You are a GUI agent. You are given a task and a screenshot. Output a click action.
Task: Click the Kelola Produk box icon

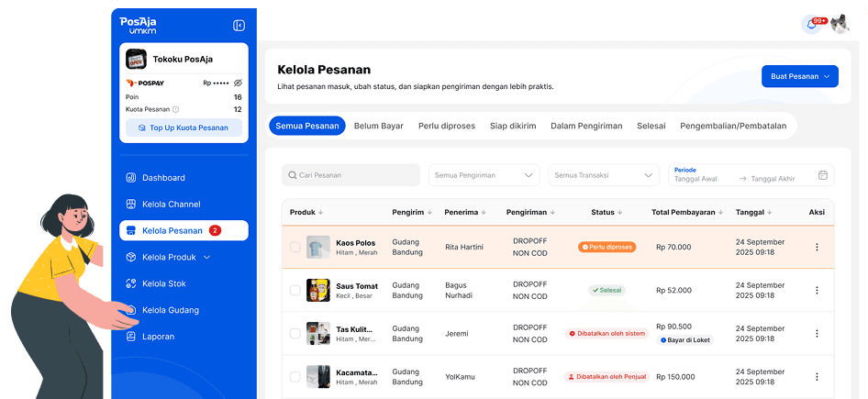click(x=131, y=258)
